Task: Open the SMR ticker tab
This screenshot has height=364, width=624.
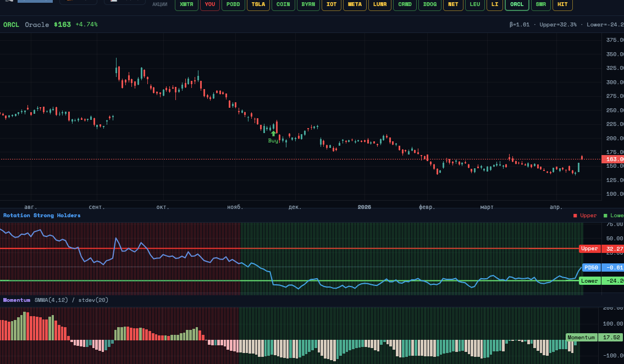Action: (x=541, y=4)
